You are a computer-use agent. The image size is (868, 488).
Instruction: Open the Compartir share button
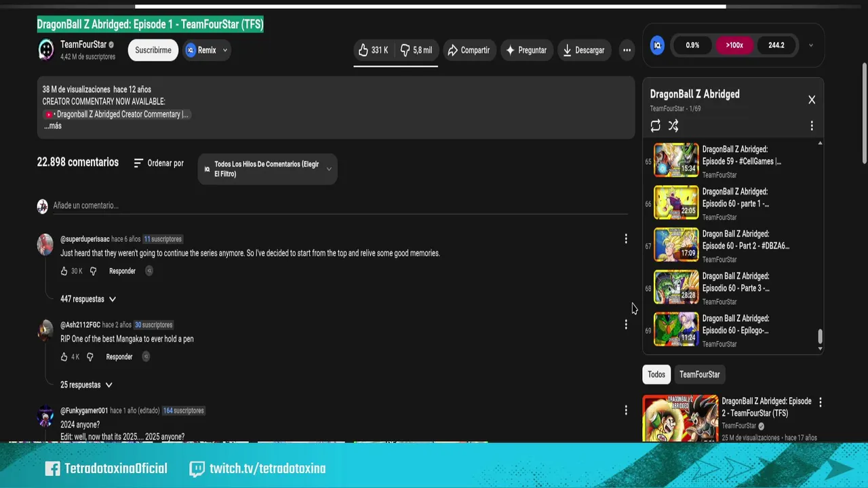coord(469,50)
